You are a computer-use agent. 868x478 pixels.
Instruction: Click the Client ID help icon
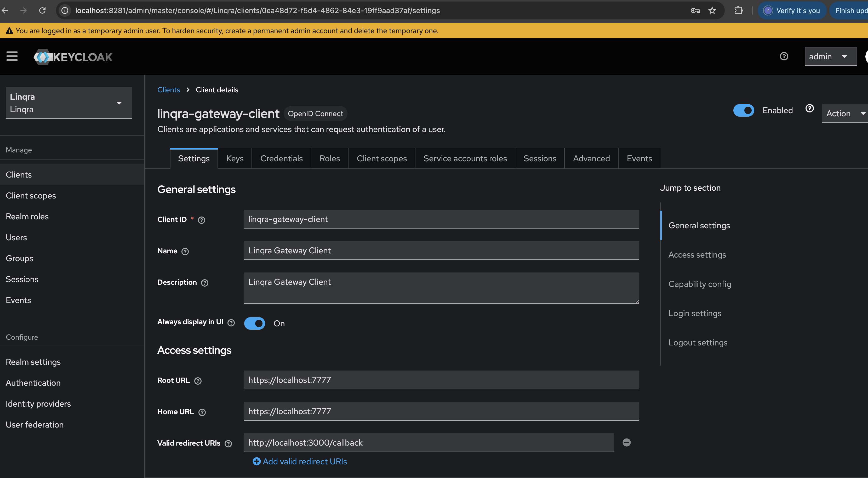(202, 220)
